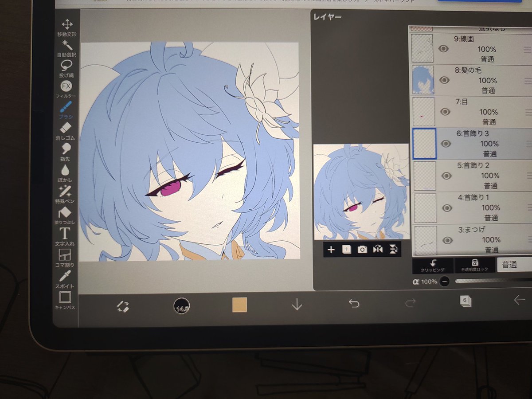Click the 8:髪の毛 layer name
Screen dimensions: 532x399
click(x=469, y=70)
